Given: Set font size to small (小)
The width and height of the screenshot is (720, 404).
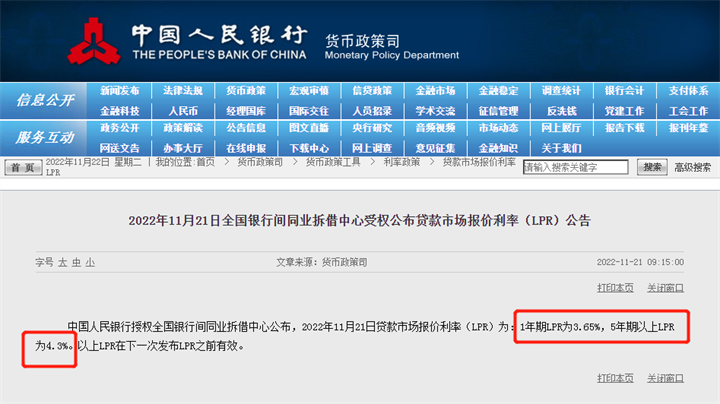Looking at the screenshot, I should tap(90, 262).
